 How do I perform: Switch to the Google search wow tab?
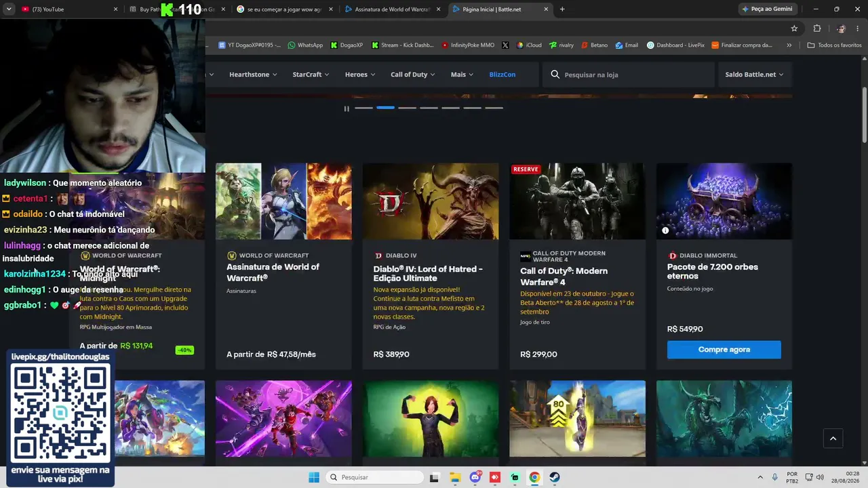click(283, 9)
